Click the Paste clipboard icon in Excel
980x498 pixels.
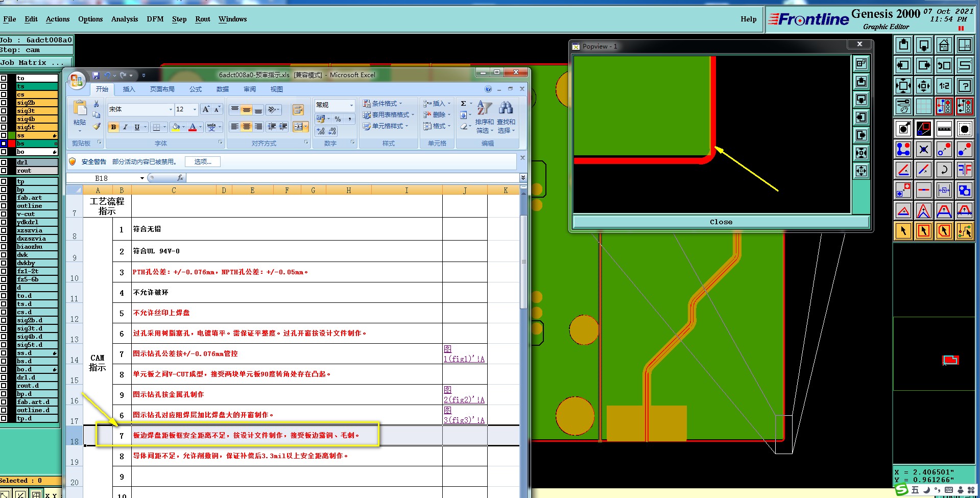coord(80,108)
